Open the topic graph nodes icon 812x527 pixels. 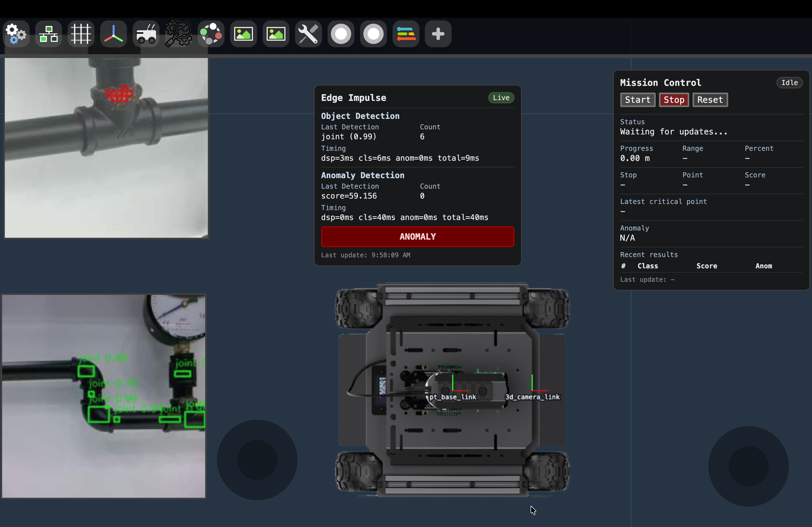pos(211,34)
